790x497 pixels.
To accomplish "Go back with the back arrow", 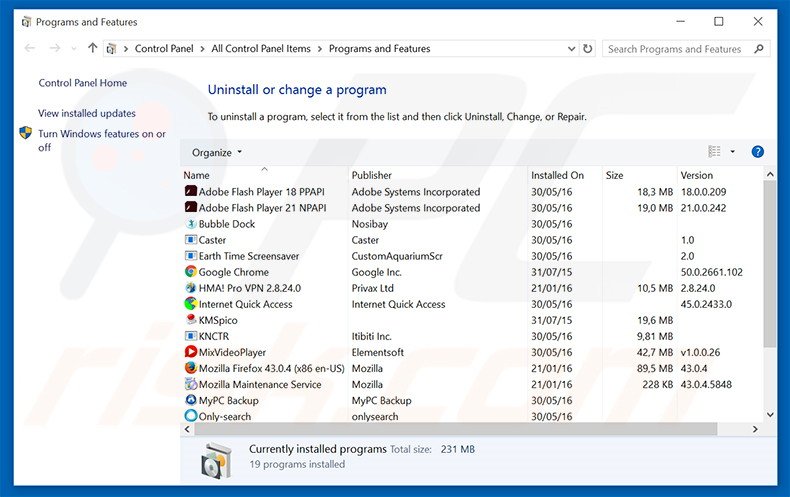I will [x=30, y=48].
